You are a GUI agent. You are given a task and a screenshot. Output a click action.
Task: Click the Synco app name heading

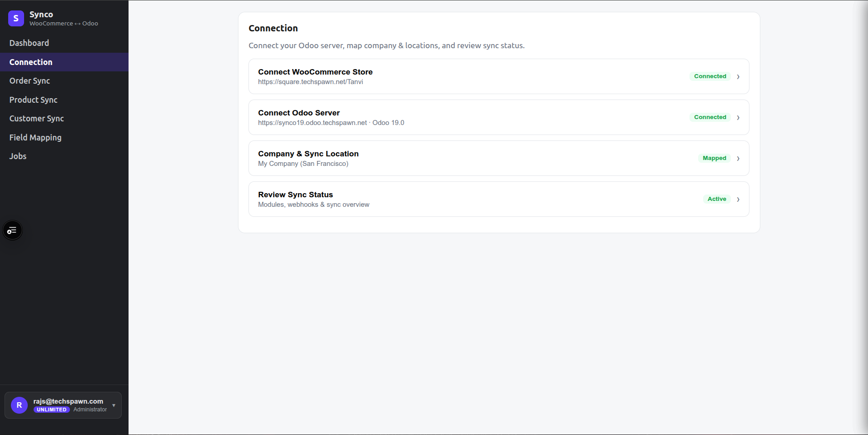(41, 15)
